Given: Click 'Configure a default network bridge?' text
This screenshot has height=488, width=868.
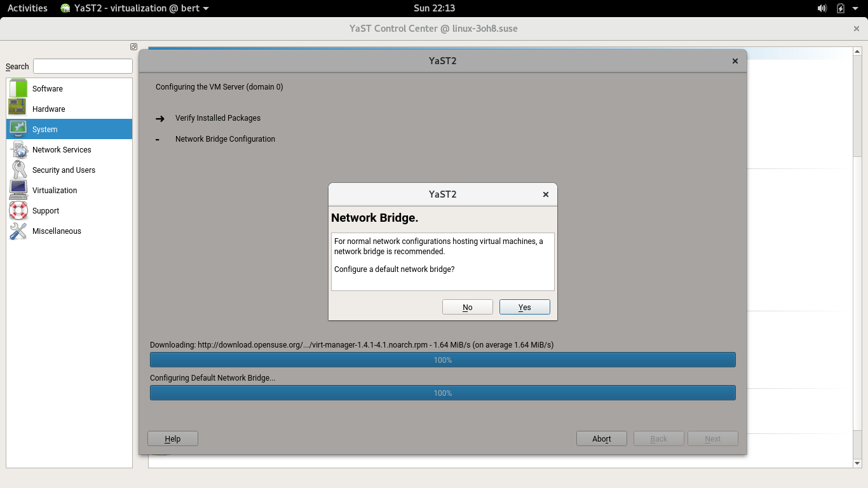Looking at the screenshot, I should pos(395,269).
